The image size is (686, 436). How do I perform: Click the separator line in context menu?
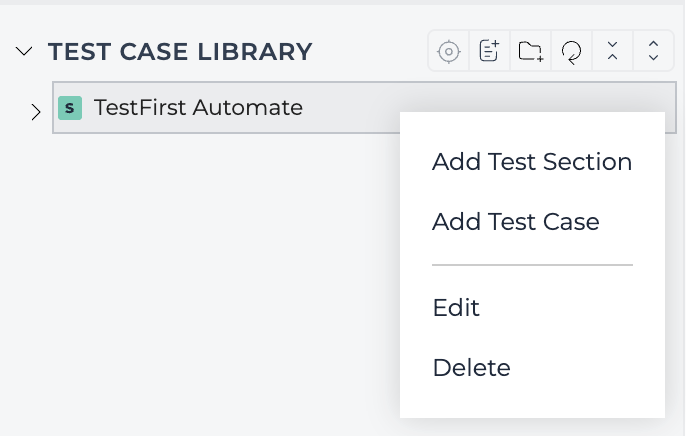pos(532,265)
